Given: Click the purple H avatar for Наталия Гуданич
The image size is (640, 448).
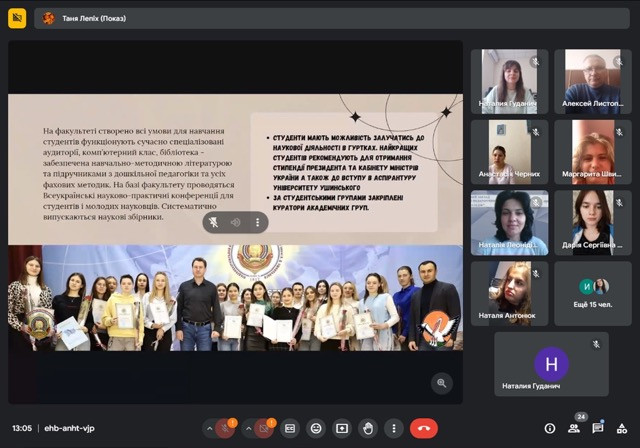Looking at the screenshot, I should coord(551,364).
